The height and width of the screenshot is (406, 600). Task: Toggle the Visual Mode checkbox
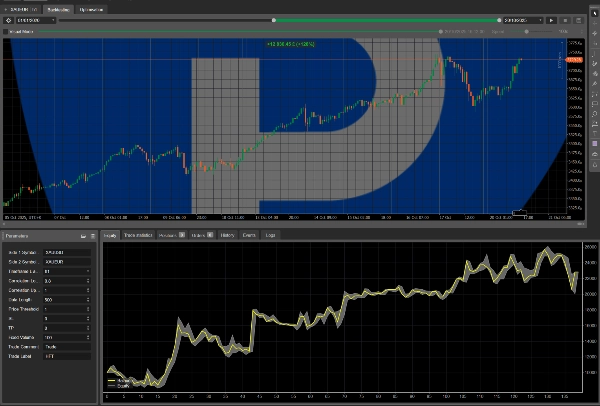[5, 32]
